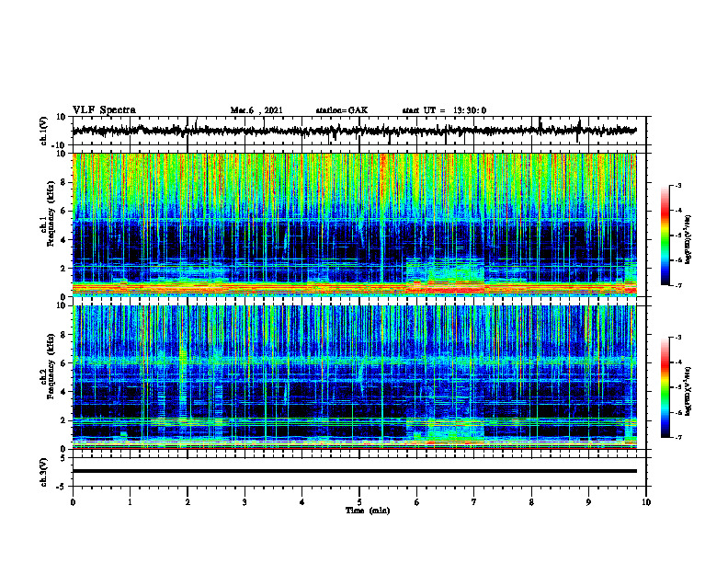Click time axis tick label "5"

[359, 502]
